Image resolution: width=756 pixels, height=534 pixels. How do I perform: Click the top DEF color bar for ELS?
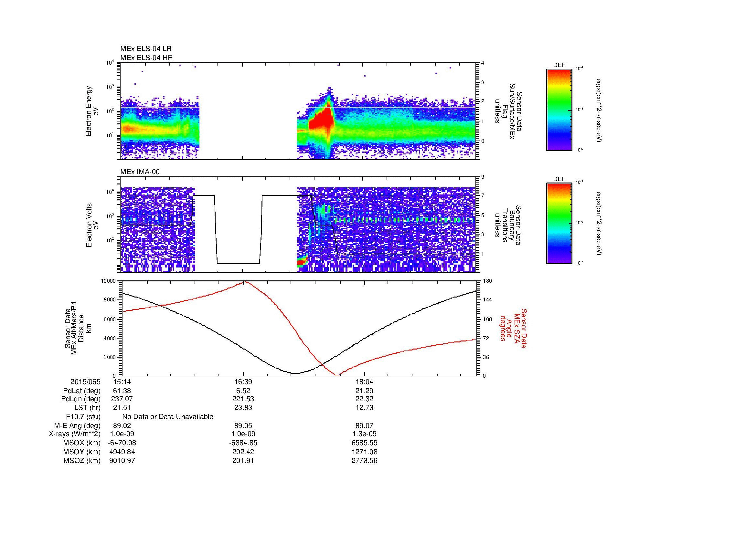559,110
